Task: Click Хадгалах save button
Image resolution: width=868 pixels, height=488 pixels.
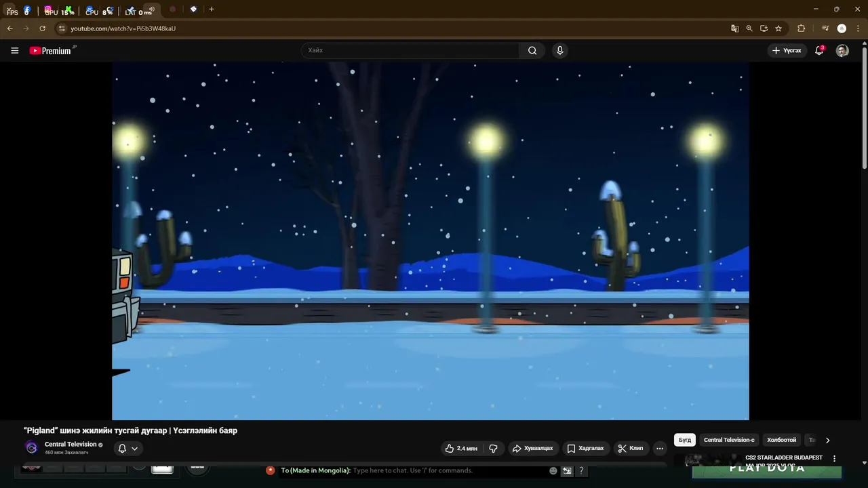Action: [x=585, y=448]
